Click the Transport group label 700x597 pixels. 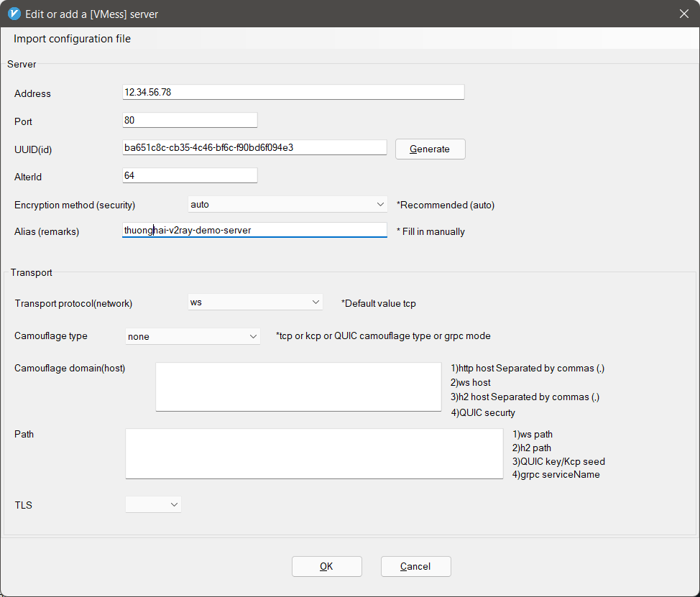click(x=32, y=272)
